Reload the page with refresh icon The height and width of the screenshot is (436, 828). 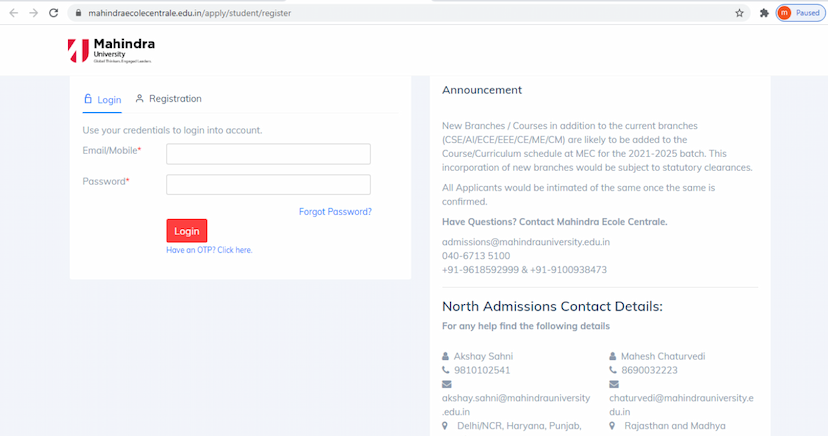click(54, 13)
